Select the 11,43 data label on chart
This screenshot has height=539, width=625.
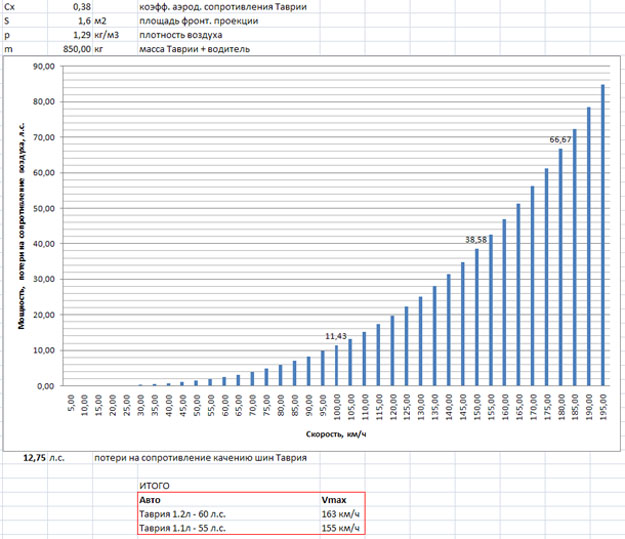coord(336,337)
